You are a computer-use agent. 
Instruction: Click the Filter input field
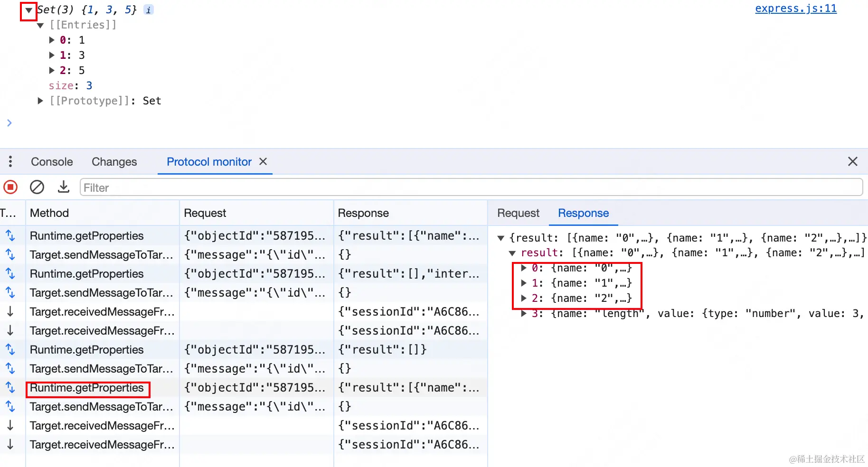(x=470, y=187)
